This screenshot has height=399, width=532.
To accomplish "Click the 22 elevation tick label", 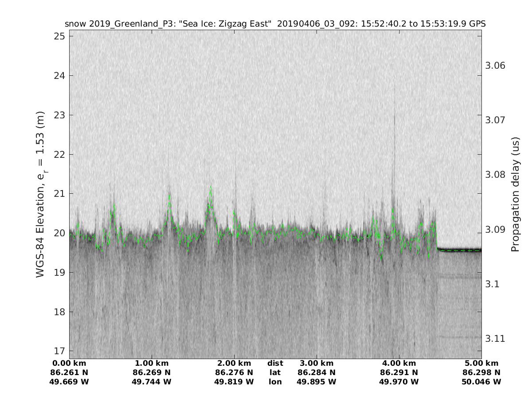I will pyautogui.click(x=60, y=154).
